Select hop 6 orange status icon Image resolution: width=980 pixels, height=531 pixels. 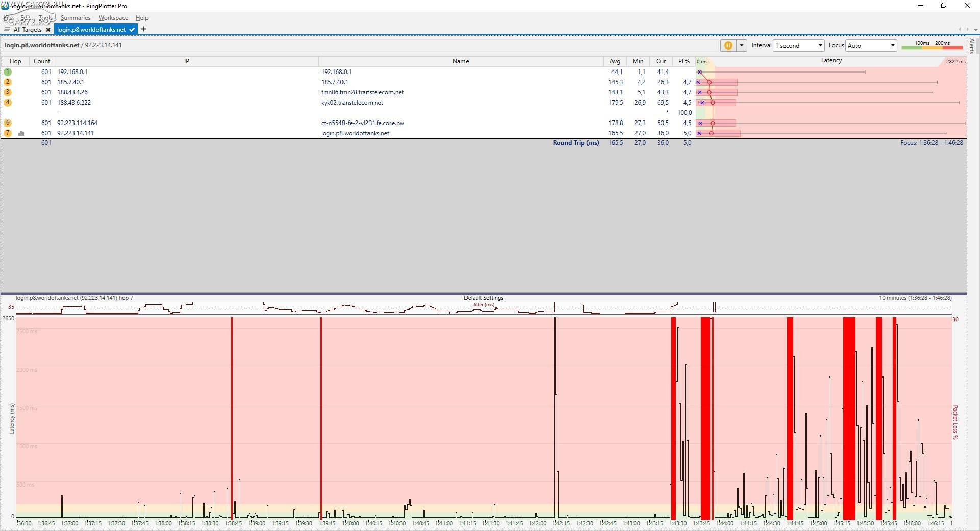8,123
